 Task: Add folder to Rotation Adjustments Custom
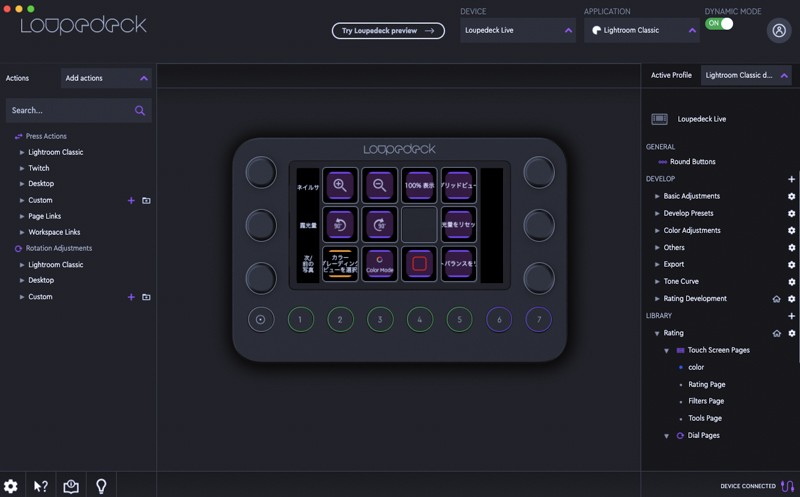coord(146,297)
